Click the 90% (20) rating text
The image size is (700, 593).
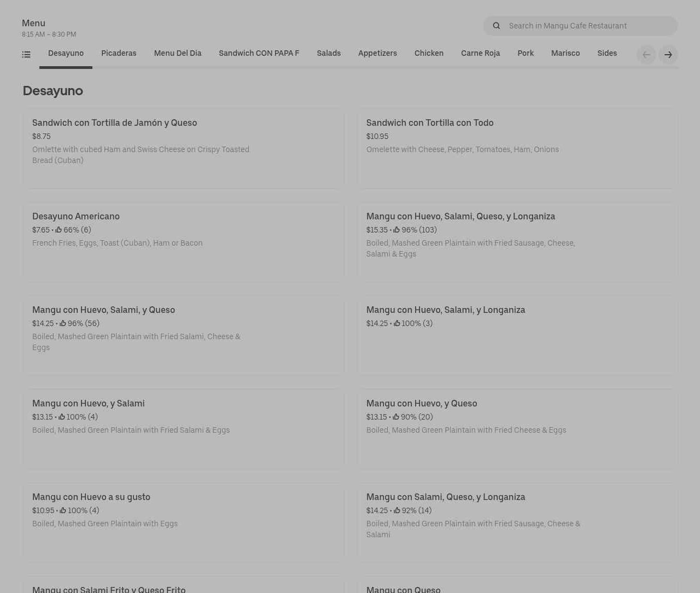tap(417, 417)
